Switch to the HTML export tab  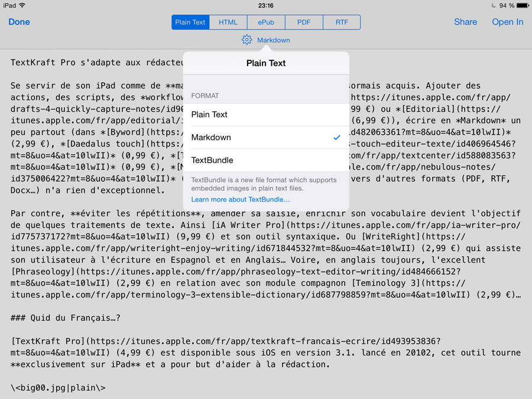tap(228, 22)
